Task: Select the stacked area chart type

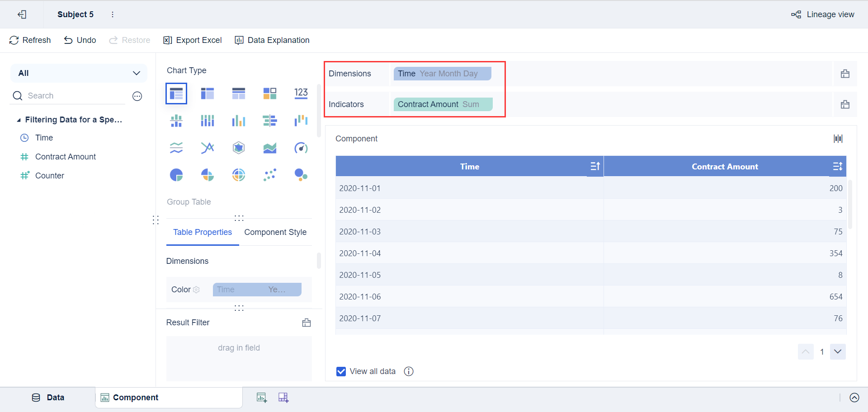Action: click(x=270, y=148)
